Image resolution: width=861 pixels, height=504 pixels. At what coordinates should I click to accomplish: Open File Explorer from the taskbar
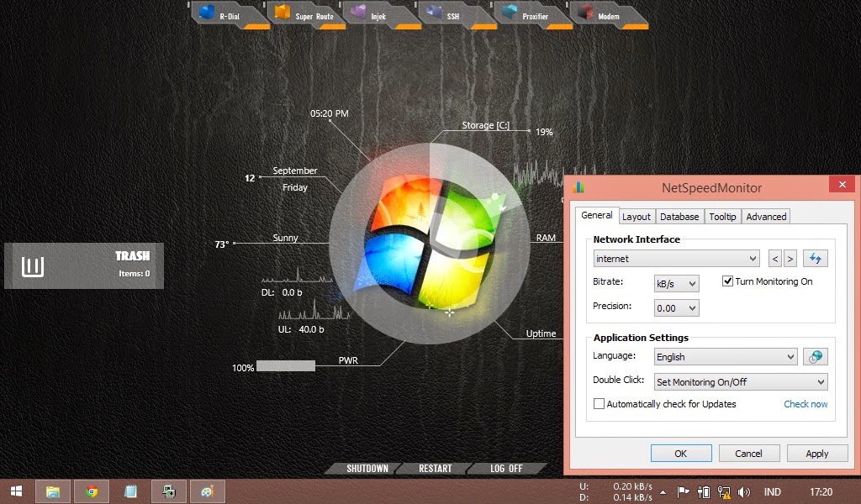(53, 491)
